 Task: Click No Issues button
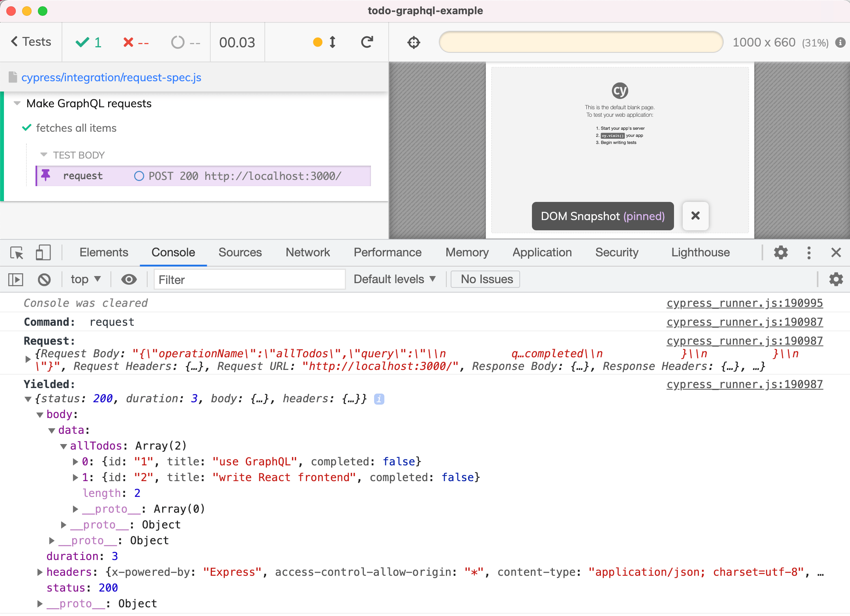[x=485, y=279]
